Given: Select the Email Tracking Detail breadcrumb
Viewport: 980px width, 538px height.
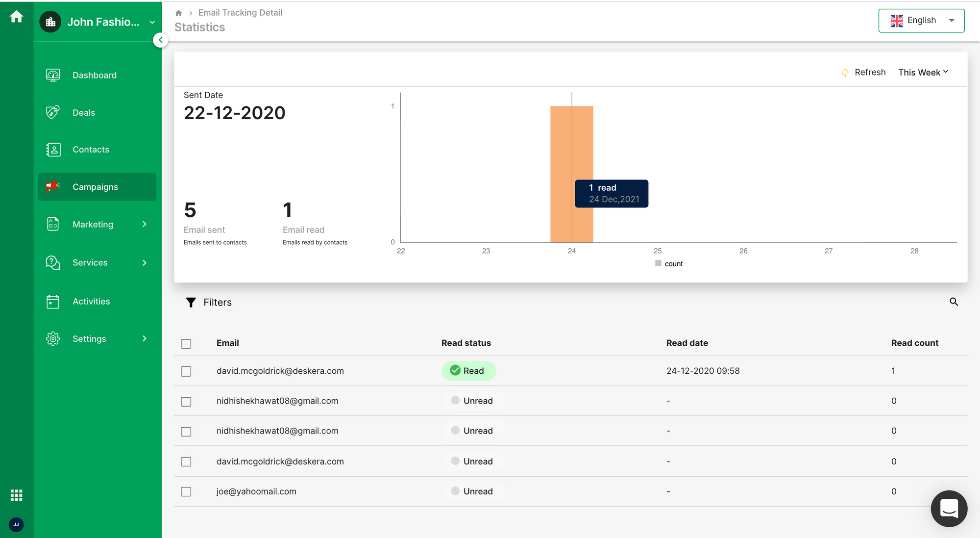Looking at the screenshot, I should pos(240,12).
